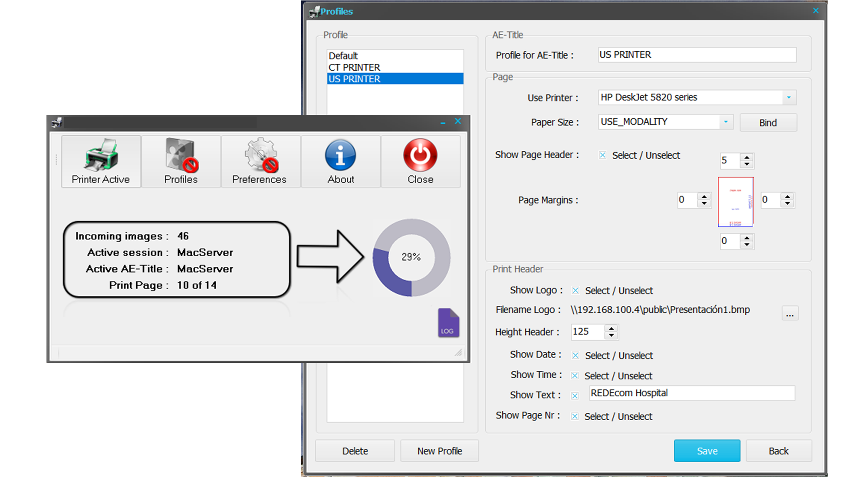The image size is (868, 477).
Task: Click the Profile for AE-Title field
Action: [697, 55]
